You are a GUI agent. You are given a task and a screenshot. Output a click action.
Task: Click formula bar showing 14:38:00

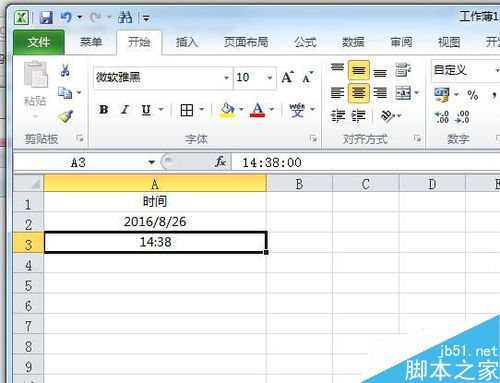pyautogui.click(x=366, y=162)
